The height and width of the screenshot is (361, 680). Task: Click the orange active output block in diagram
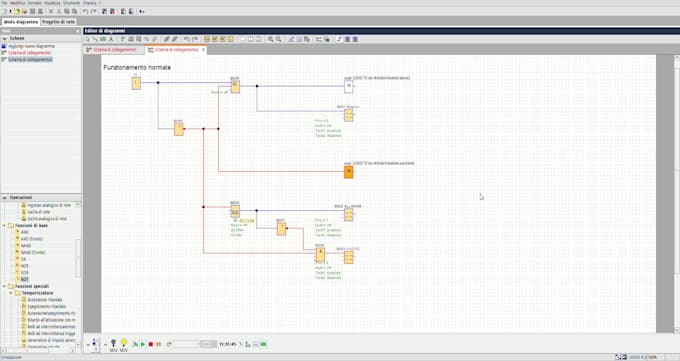(349, 172)
